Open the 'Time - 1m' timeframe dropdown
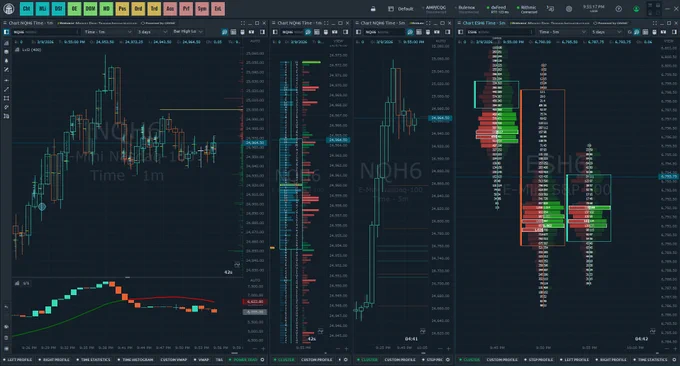Image resolution: width=680 pixels, height=366 pixels. [x=108, y=32]
